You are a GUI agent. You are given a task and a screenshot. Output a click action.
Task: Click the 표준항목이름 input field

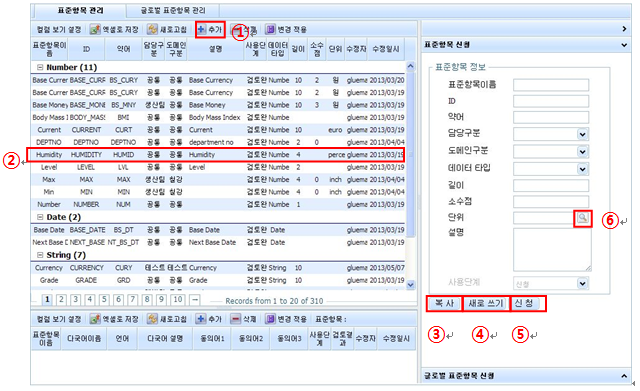pos(551,85)
